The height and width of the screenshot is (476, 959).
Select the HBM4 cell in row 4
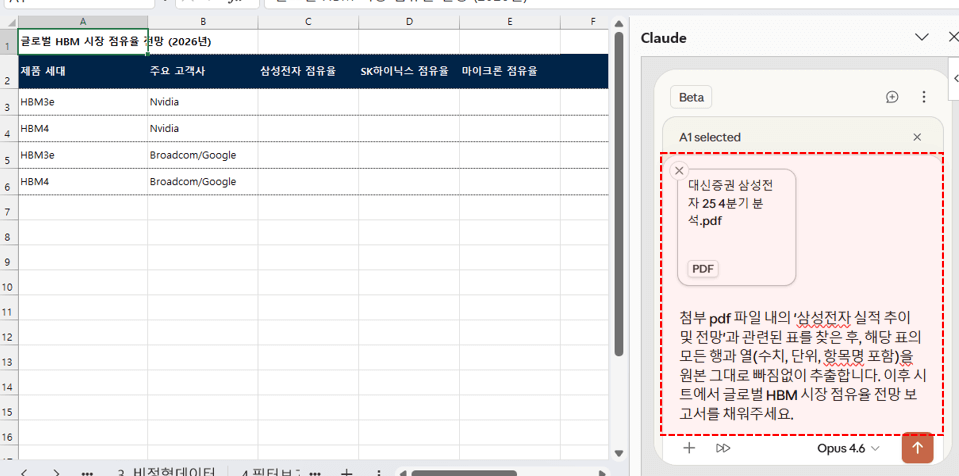click(x=83, y=128)
